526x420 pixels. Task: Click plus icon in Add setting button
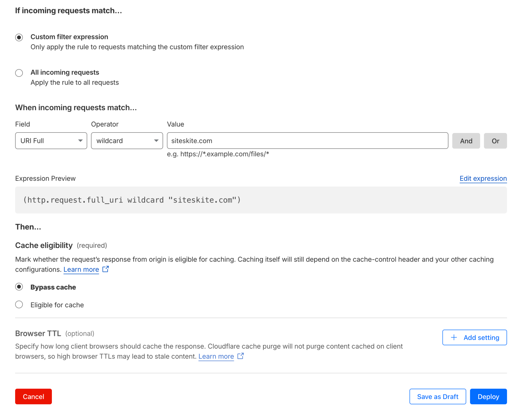(454, 337)
